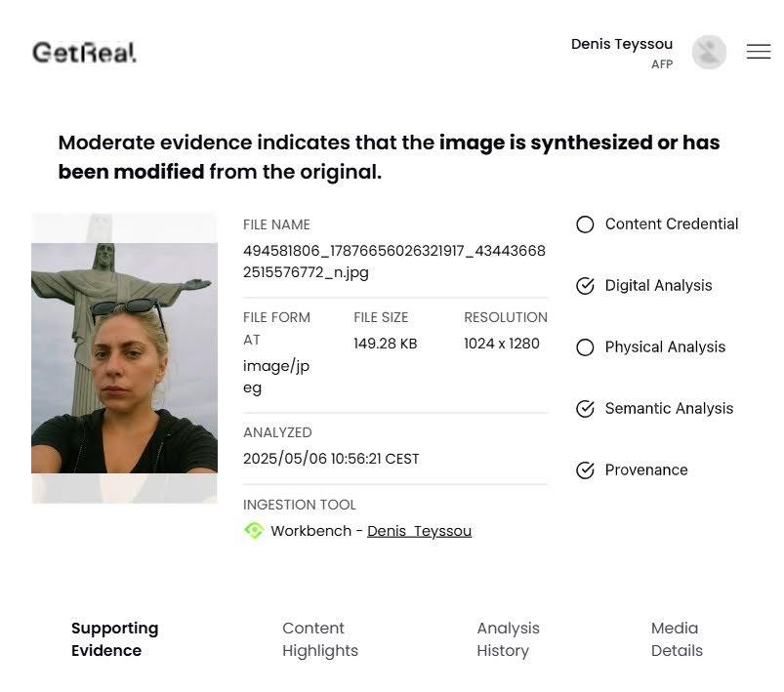Select the Physical Analysis circle

coord(585,347)
